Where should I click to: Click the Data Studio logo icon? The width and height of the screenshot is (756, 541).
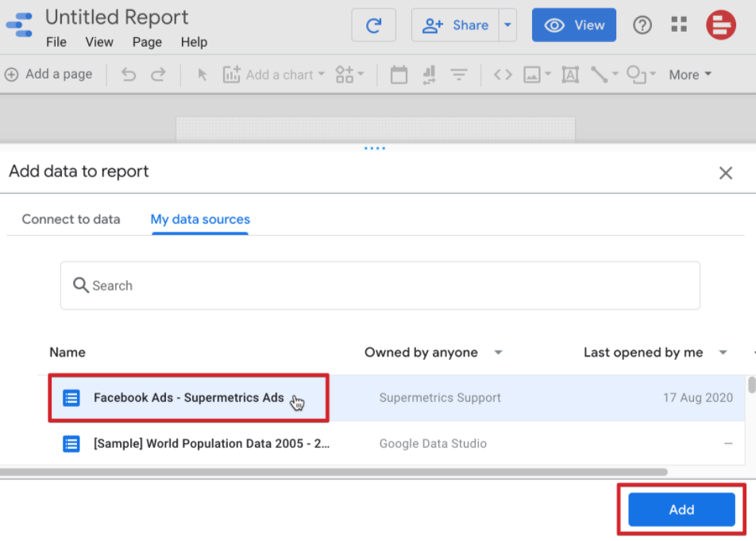click(19, 25)
